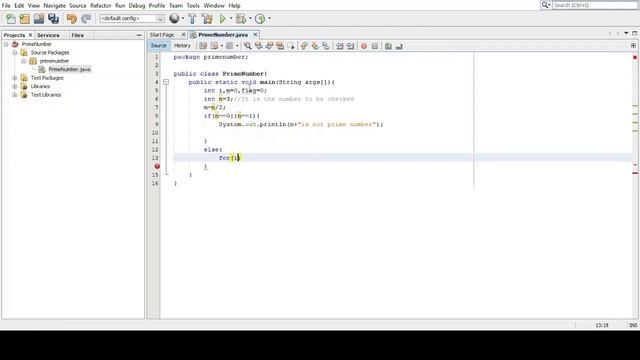Close the PrimeNumber.java tab
This screenshot has width=640, height=360.
pyautogui.click(x=256, y=35)
